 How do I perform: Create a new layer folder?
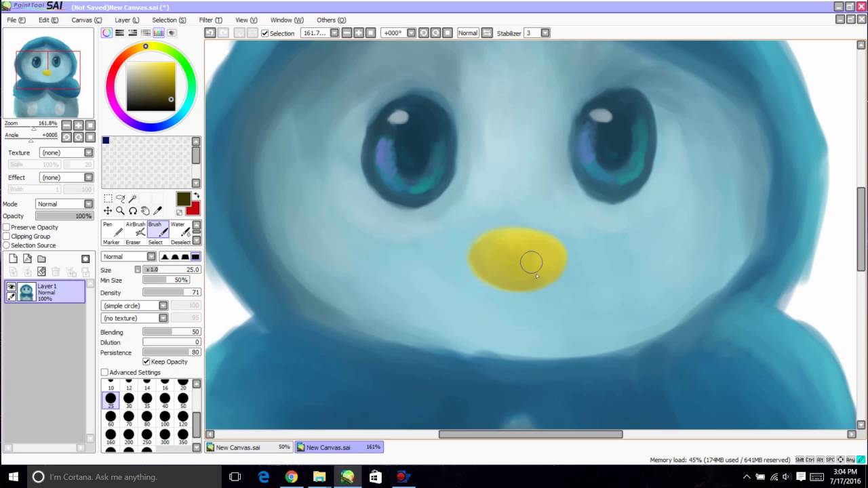[41, 259]
